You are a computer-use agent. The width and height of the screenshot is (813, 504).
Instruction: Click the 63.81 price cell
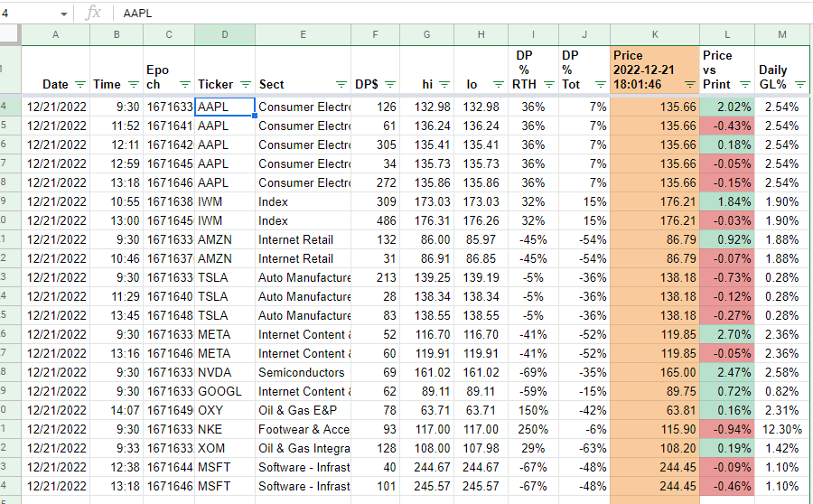click(655, 410)
